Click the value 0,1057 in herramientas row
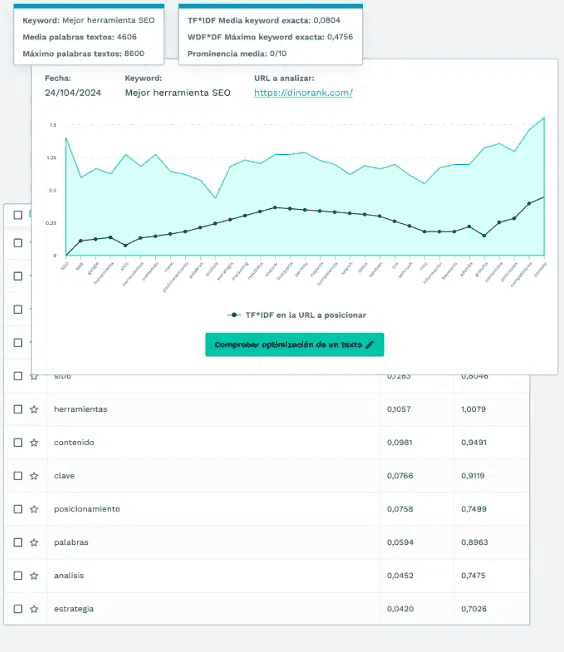The height and width of the screenshot is (652, 564). [399, 409]
